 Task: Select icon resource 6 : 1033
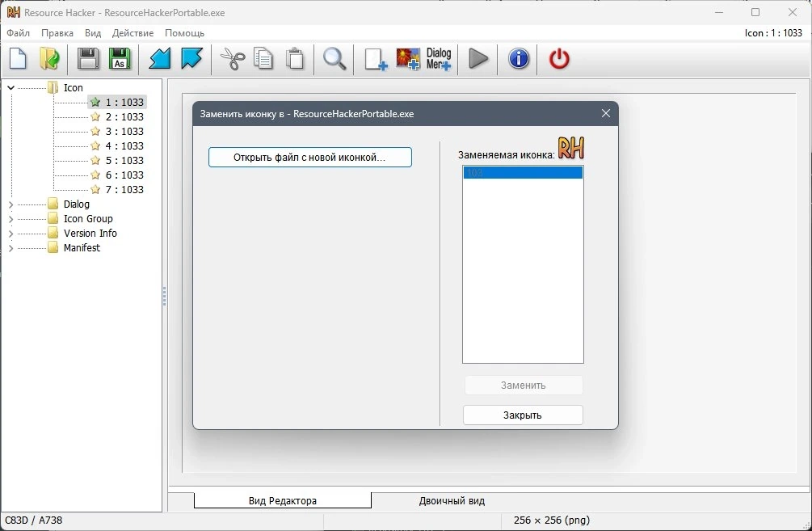click(124, 175)
